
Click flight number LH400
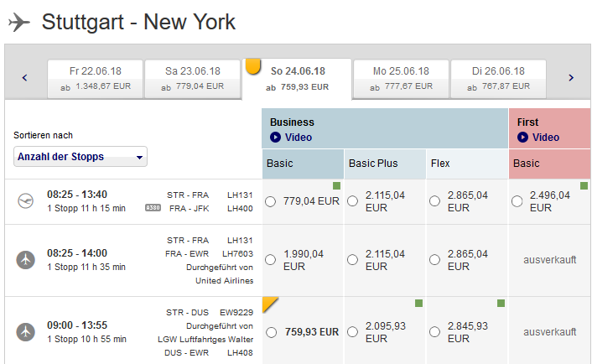[x=240, y=209]
